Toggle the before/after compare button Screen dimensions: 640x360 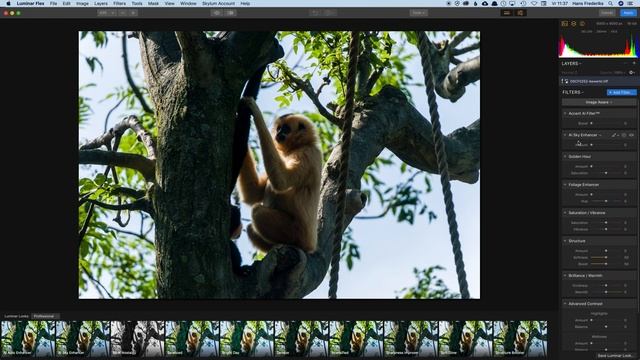point(231,13)
